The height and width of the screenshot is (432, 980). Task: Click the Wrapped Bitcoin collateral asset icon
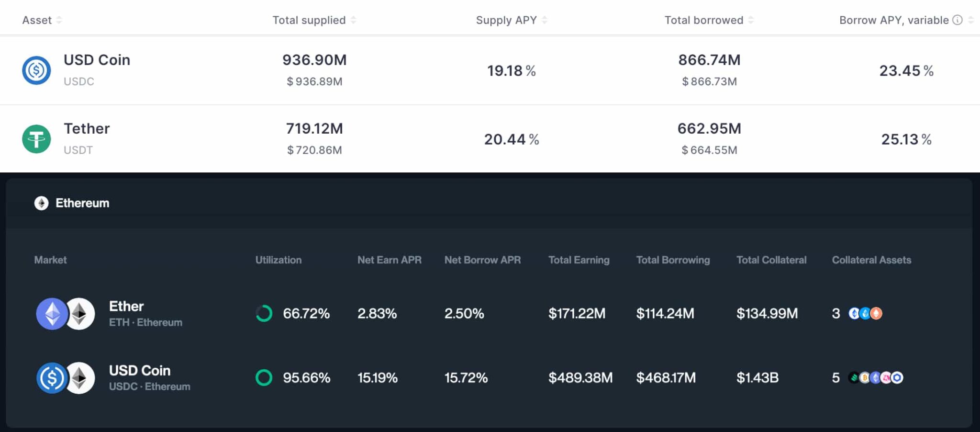865,378
